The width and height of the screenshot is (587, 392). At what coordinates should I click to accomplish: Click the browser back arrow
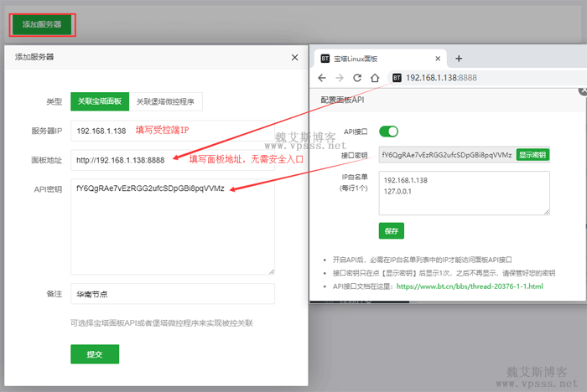point(322,78)
